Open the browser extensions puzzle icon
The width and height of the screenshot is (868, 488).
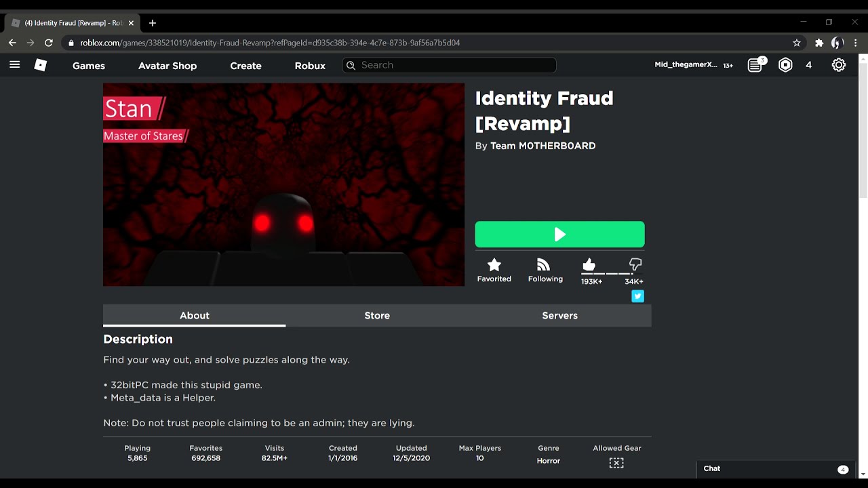pyautogui.click(x=819, y=43)
